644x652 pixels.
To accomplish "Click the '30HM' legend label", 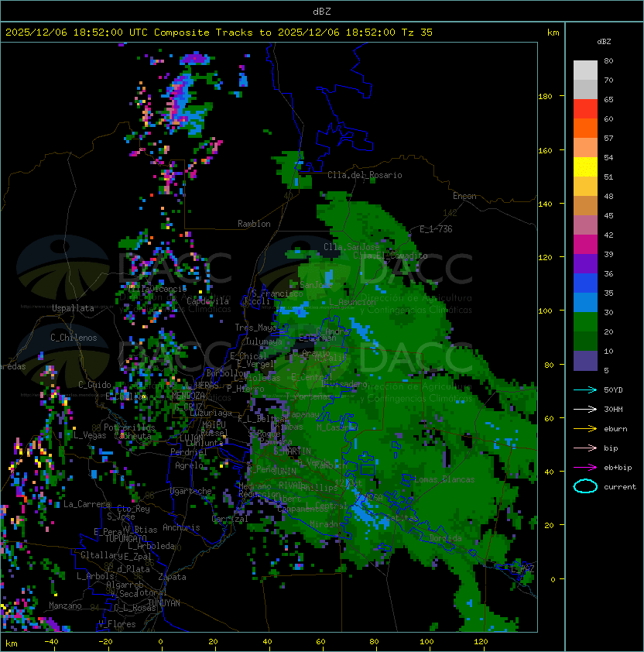I will click(613, 409).
